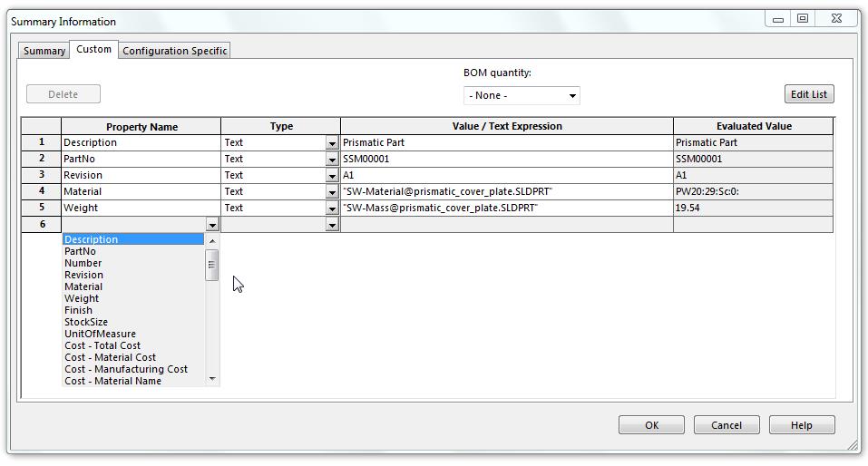The image size is (868, 466).
Task: Select Cost - Total Cost list entry
Action: pyautogui.click(x=102, y=345)
